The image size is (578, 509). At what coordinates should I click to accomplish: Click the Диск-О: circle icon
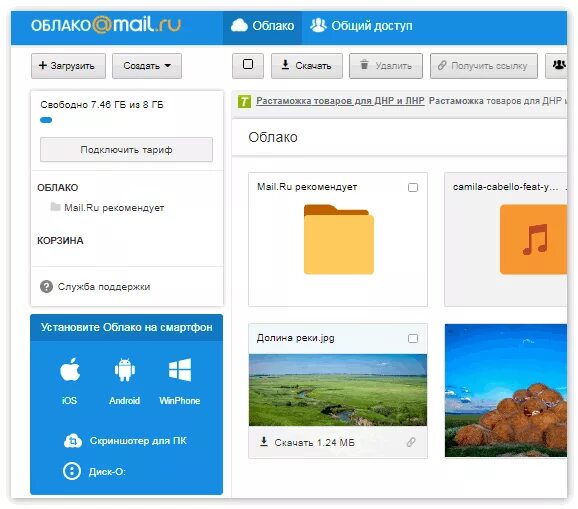tap(72, 471)
